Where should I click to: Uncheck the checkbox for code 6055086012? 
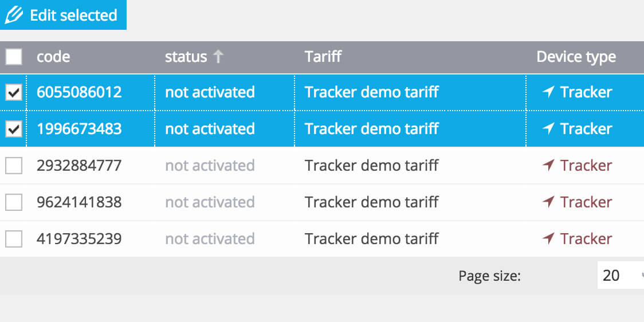click(x=14, y=92)
